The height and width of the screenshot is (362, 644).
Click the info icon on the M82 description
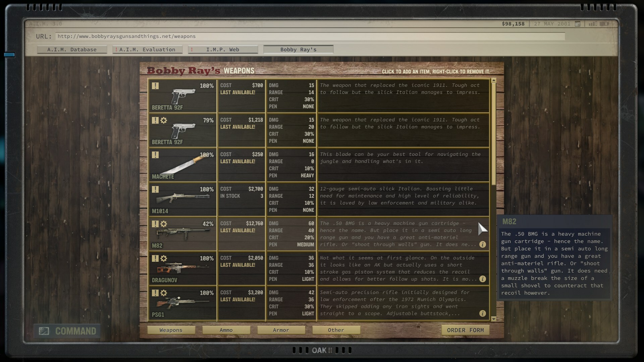[x=482, y=244]
